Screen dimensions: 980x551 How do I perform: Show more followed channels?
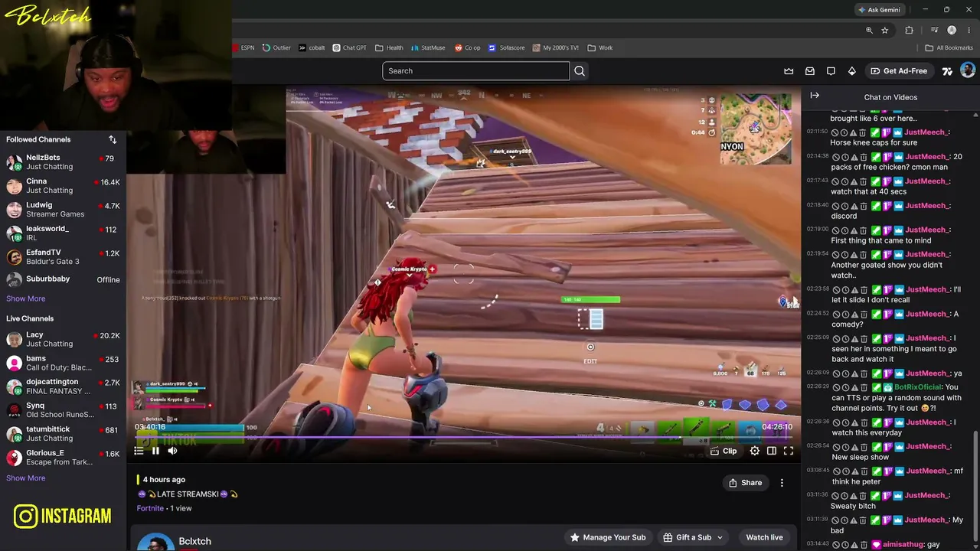(x=25, y=298)
